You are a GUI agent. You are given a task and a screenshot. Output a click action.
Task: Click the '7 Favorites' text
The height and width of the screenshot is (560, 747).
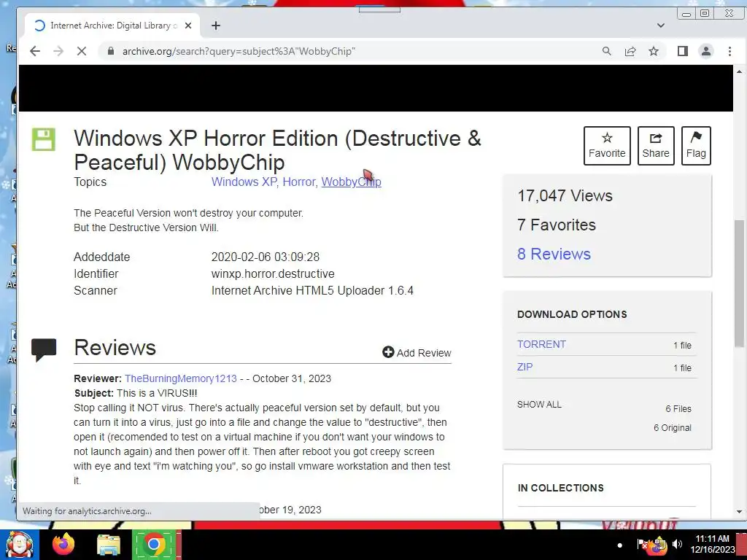[557, 225]
